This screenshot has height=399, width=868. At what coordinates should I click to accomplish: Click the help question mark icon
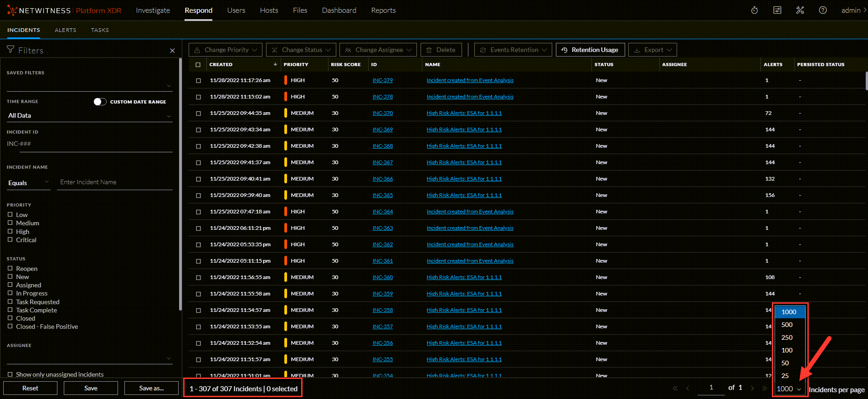823,10
